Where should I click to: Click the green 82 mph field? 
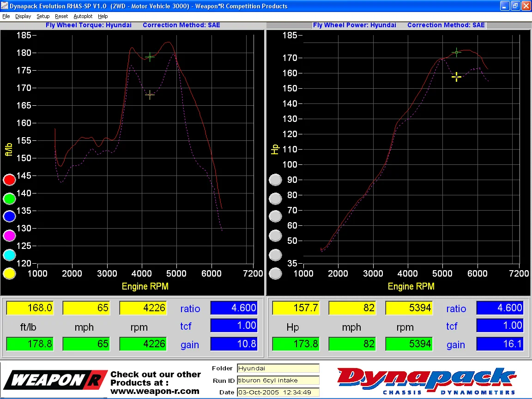pyautogui.click(x=352, y=344)
